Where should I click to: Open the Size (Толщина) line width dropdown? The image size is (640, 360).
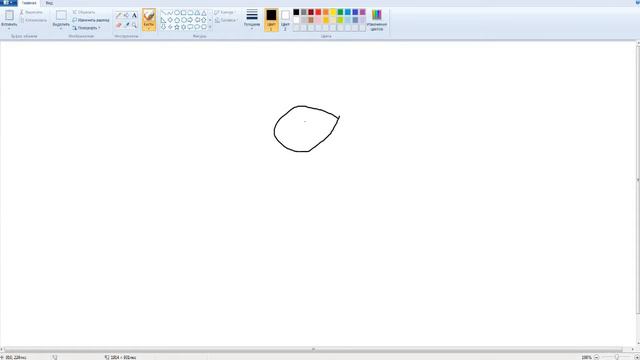[x=252, y=20]
